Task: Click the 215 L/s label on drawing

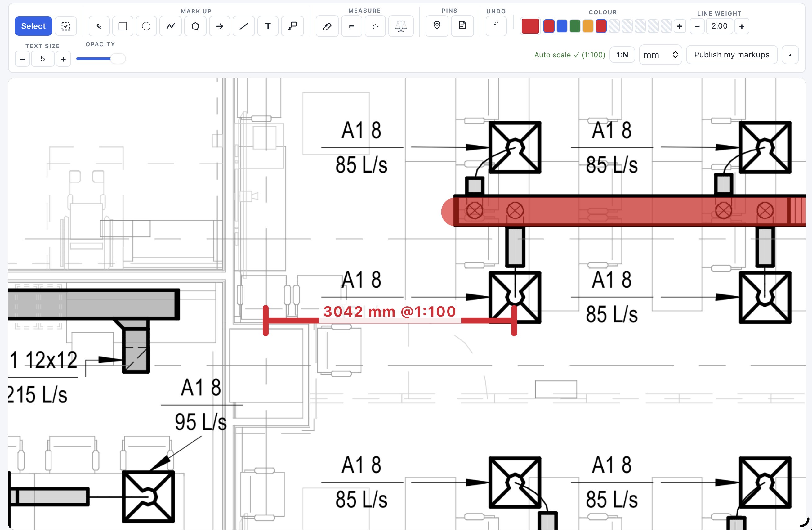Action: point(37,394)
